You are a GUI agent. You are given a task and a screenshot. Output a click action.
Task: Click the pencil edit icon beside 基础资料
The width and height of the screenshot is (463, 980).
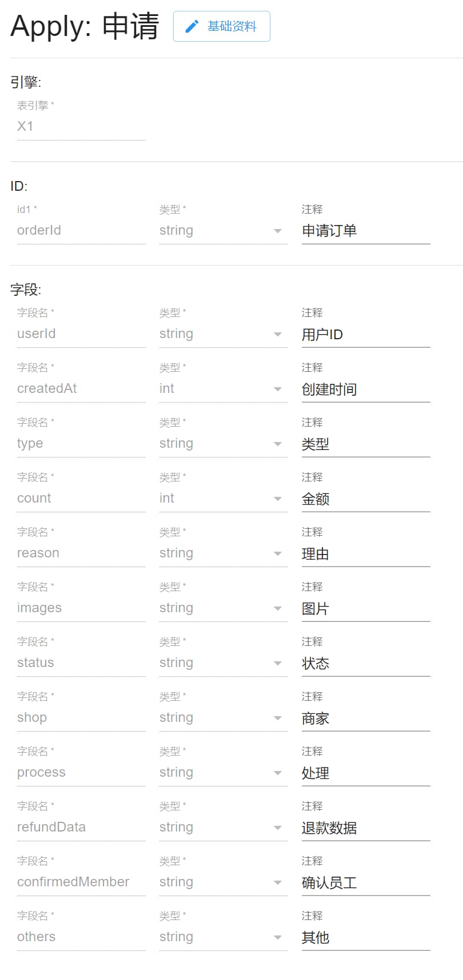[x=192, y=26]
